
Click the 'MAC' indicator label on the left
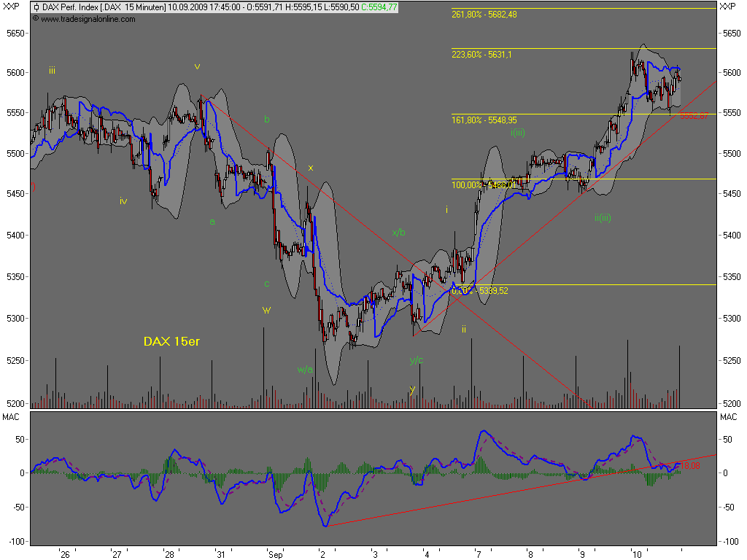click(10, 417)
